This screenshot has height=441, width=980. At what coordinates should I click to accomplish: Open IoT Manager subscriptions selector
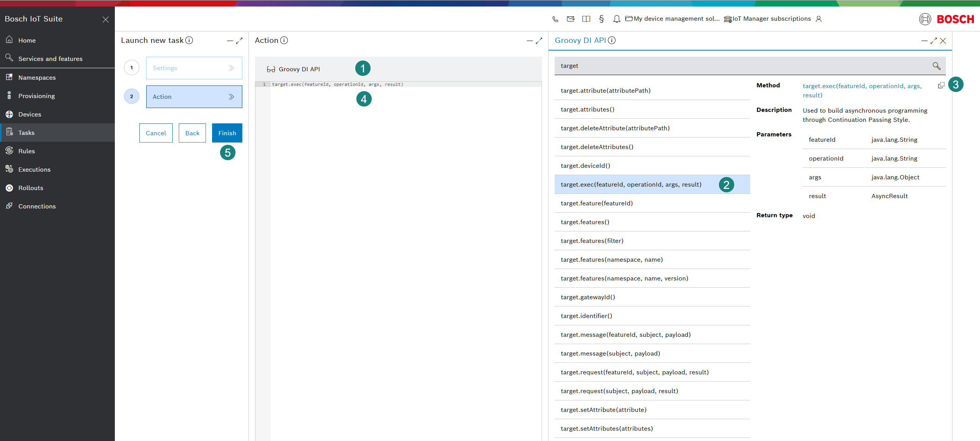coord(767,19)
